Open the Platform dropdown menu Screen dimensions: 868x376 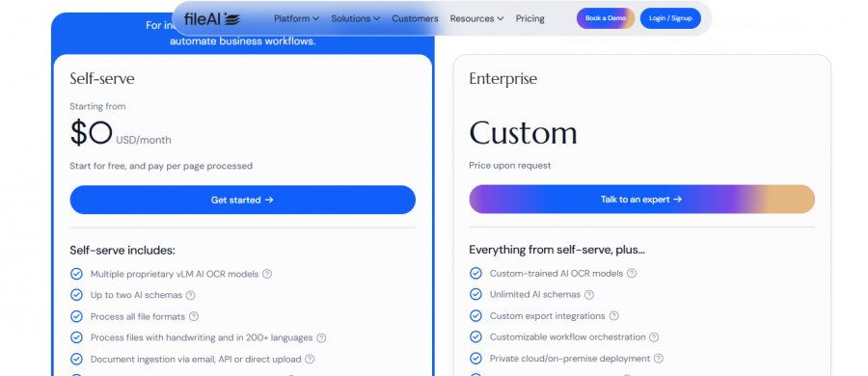coord(296,19)
